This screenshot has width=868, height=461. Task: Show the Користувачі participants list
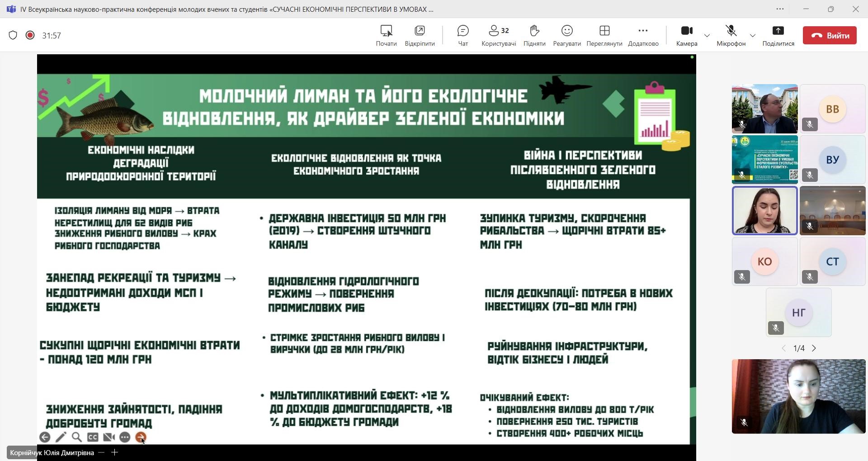[x=499, y=35]
